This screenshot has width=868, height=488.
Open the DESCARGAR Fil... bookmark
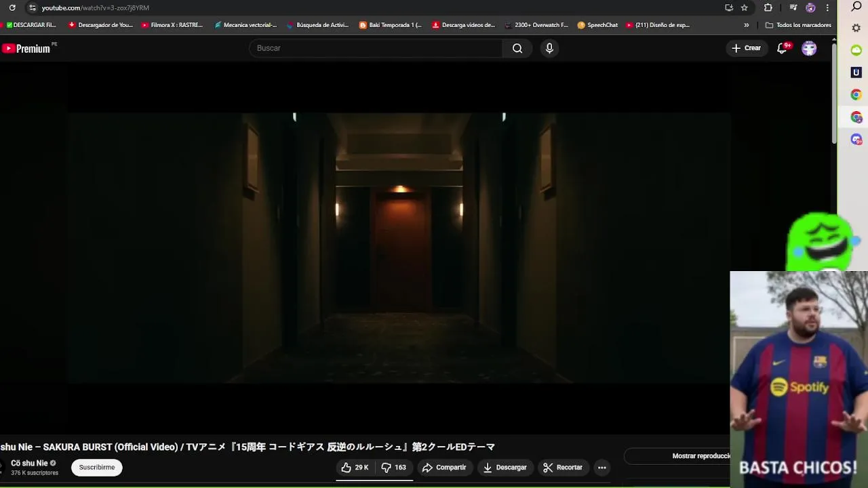[x=31, y=25]
